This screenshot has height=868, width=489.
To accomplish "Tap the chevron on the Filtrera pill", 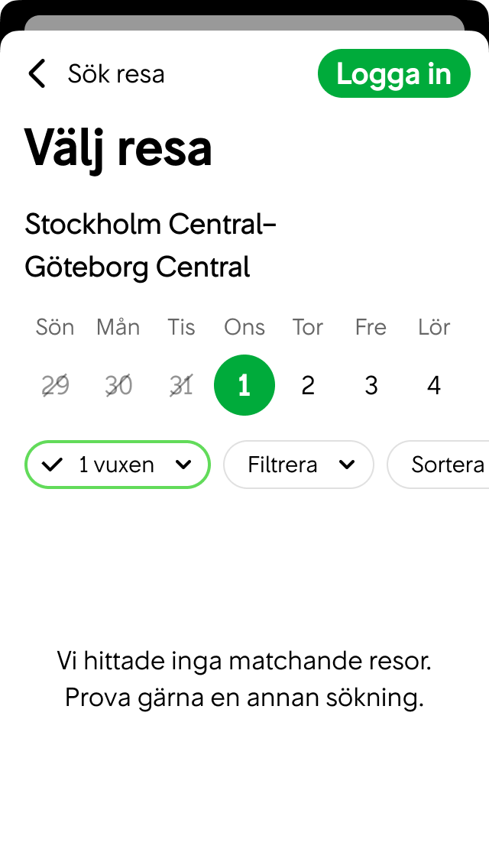I will (x=347, y=465).
